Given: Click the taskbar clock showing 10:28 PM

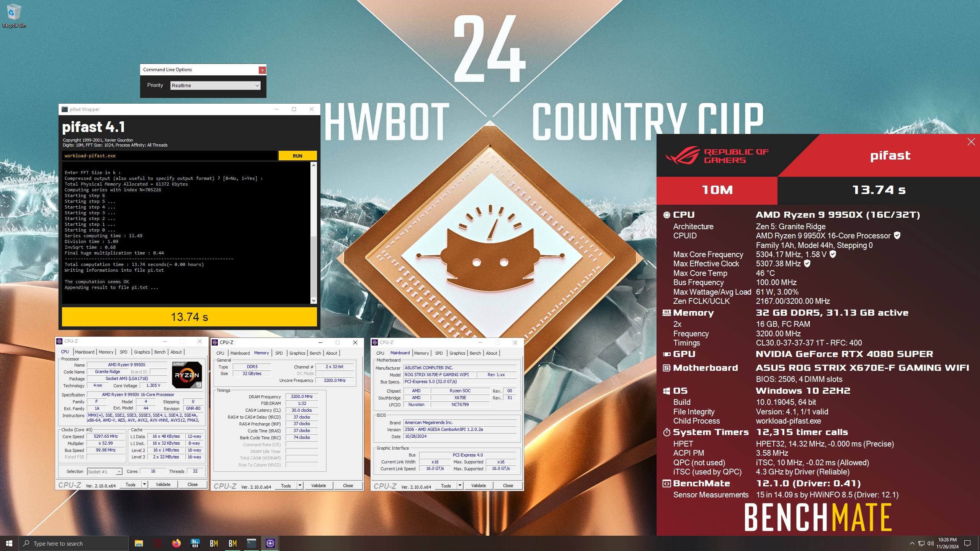Looking at the screenshot, I should [947, 543].
